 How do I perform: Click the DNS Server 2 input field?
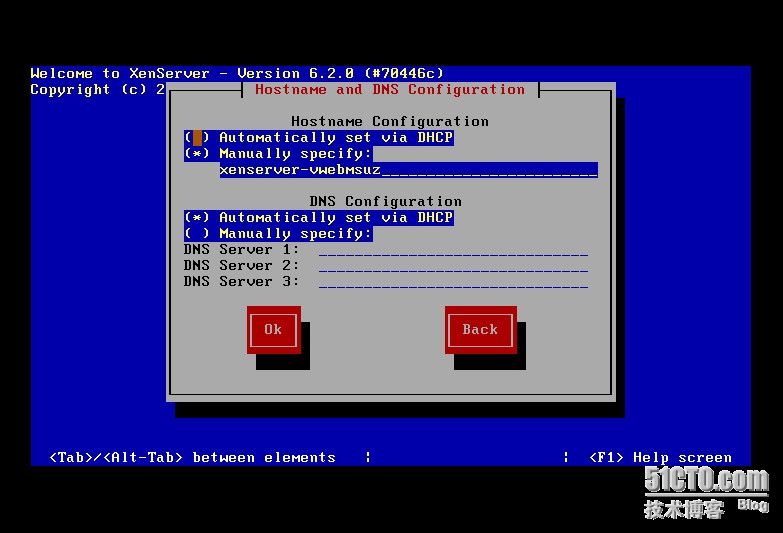453,265
